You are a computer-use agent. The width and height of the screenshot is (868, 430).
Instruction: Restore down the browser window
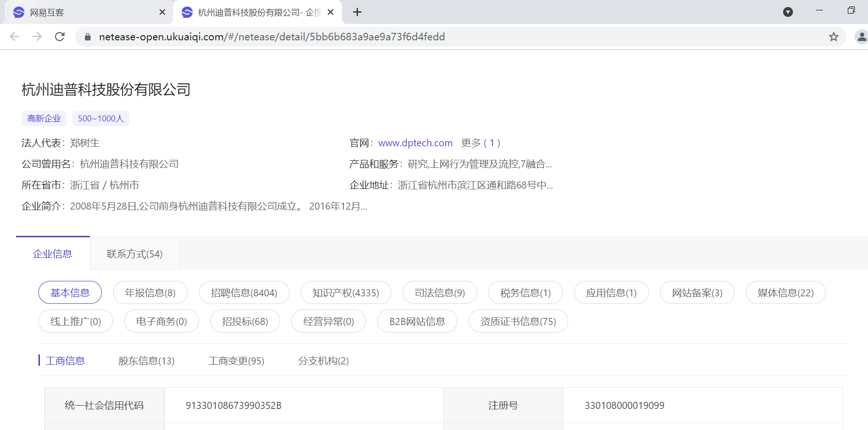click(851, 10)
